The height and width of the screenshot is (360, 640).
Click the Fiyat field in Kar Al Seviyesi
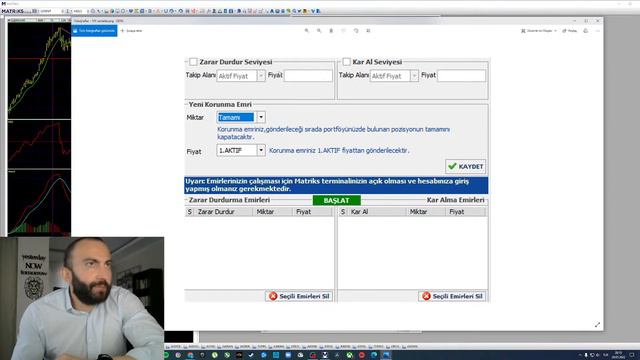461,76
